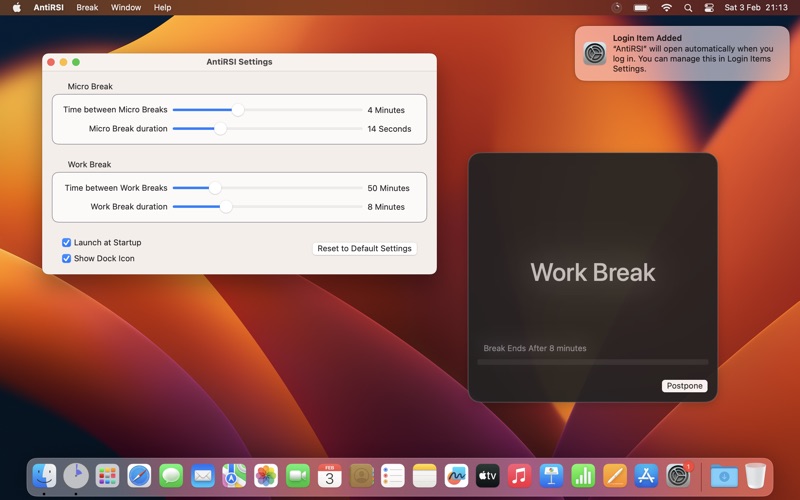Open Maps app in dock
The image size is (800, 500).
(234, 476)
